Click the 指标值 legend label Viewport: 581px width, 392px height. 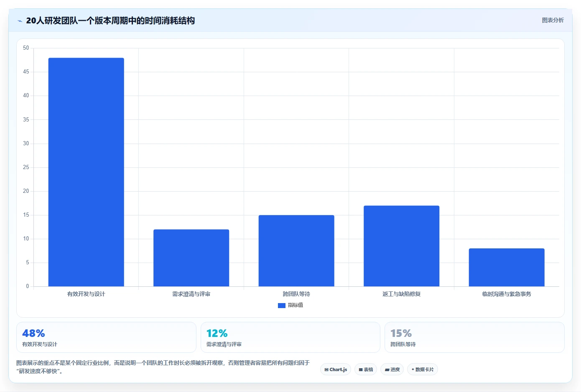point(296,305)
